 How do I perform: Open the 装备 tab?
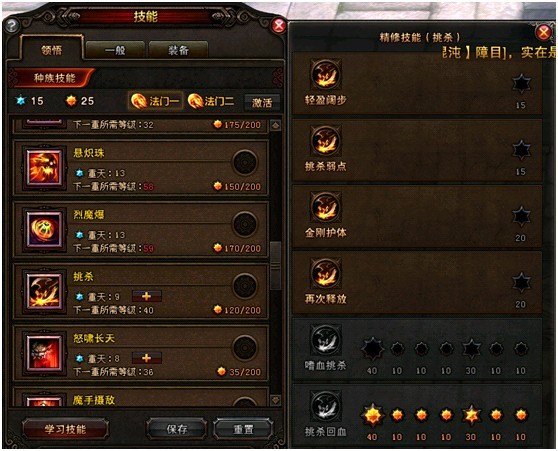178,50
